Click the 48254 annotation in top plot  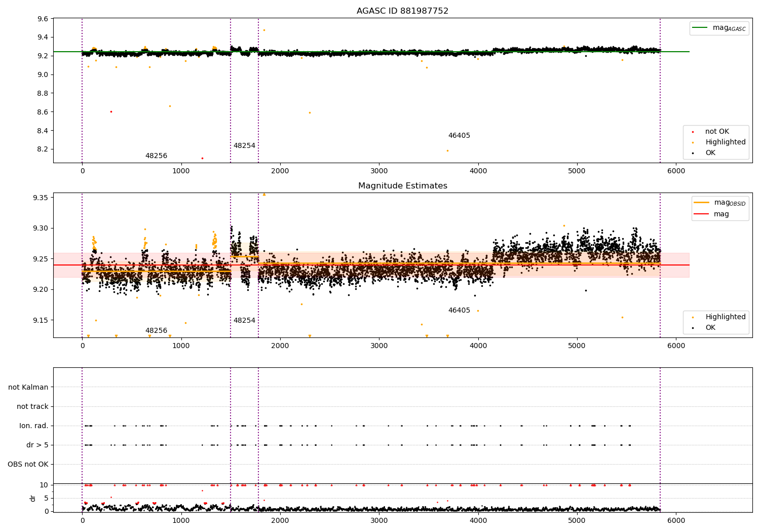point(244,145)
